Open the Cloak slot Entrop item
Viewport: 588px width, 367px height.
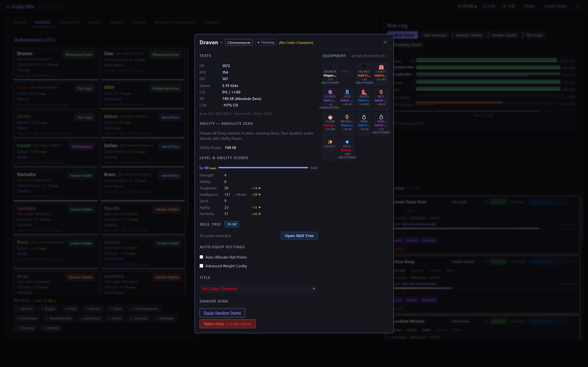point(330,124)
